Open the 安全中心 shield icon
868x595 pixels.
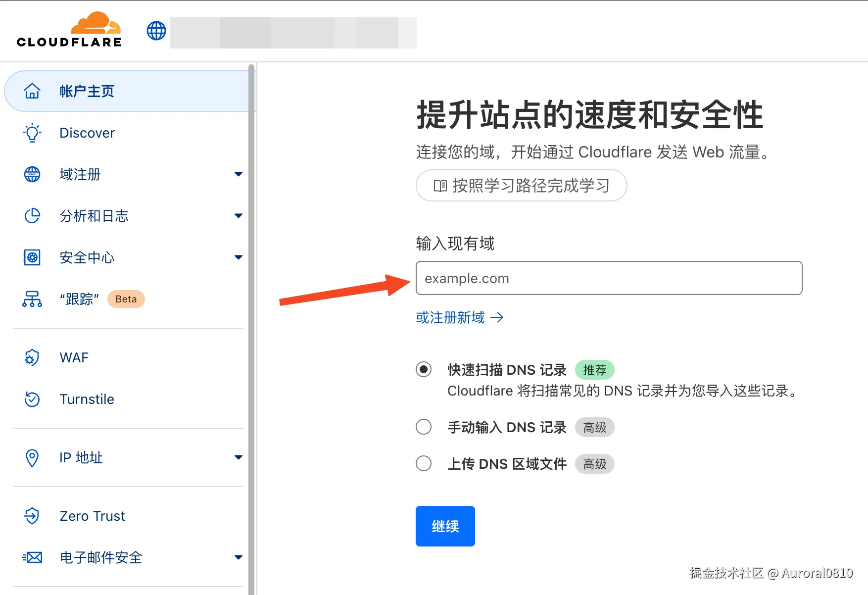[32, 257]
